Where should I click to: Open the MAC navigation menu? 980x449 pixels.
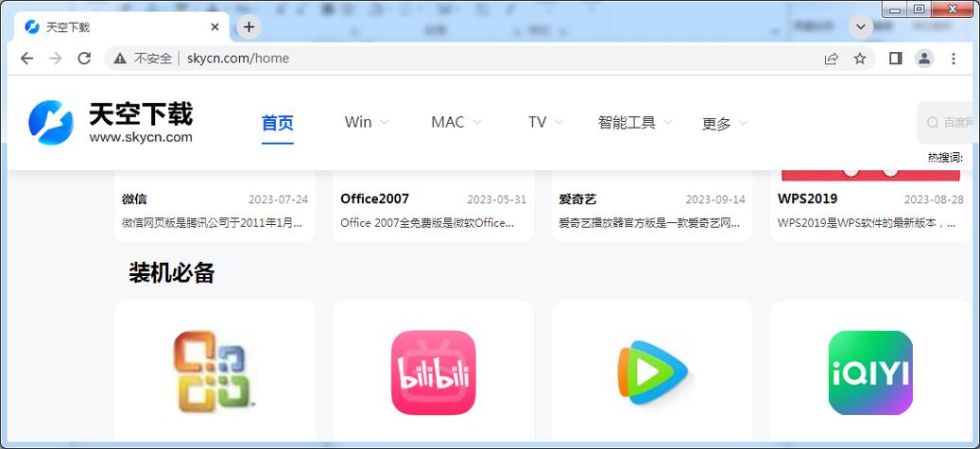[x=448, y=122]
